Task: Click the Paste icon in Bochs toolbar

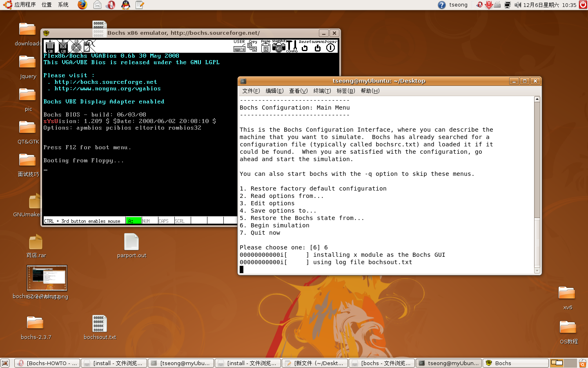Action: [x=265, y=46]
